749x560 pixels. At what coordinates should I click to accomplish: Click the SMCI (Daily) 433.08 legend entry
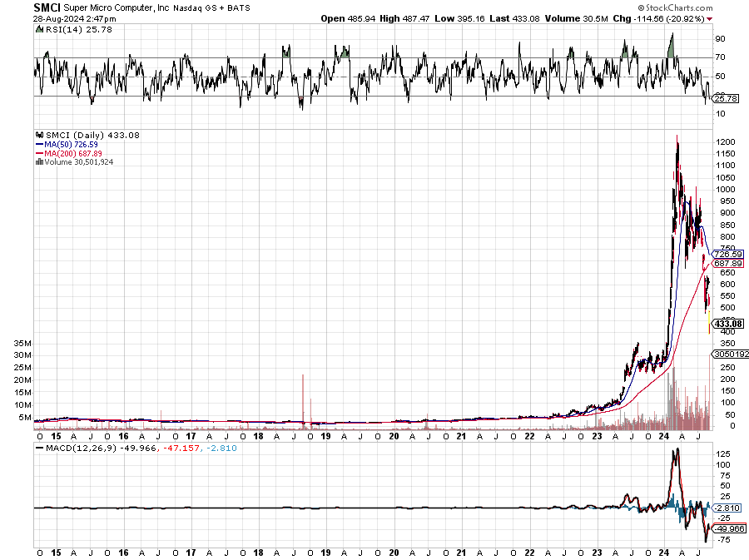[x=92, y=135]
